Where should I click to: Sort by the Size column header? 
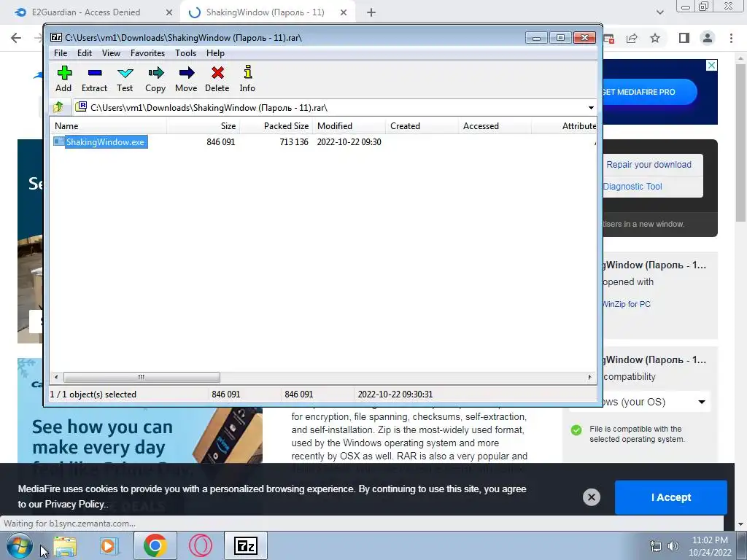(203, 126)
